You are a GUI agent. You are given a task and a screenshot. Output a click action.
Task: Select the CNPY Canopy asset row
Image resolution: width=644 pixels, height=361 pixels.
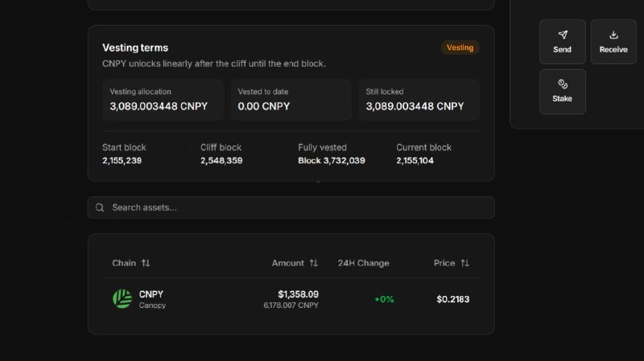291,299
